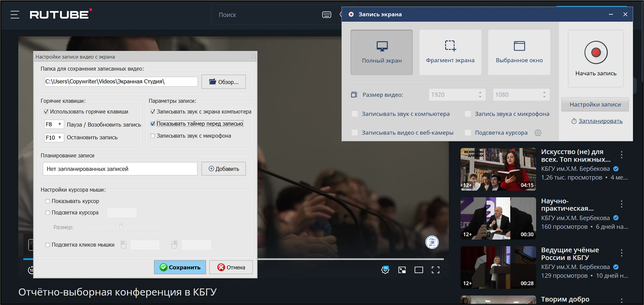644x305 pixels.
Task: Go to the RUTUBE logo home
Action: click(x=61, y=14)
